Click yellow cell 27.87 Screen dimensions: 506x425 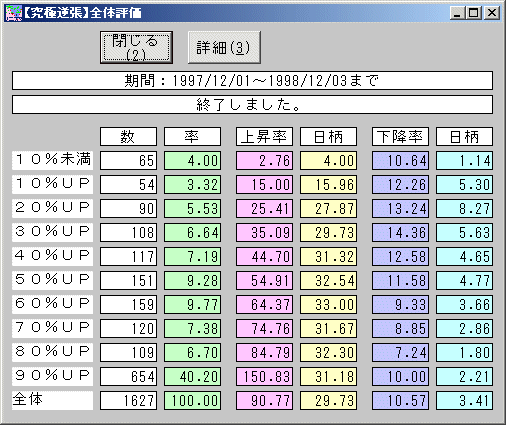328,208
